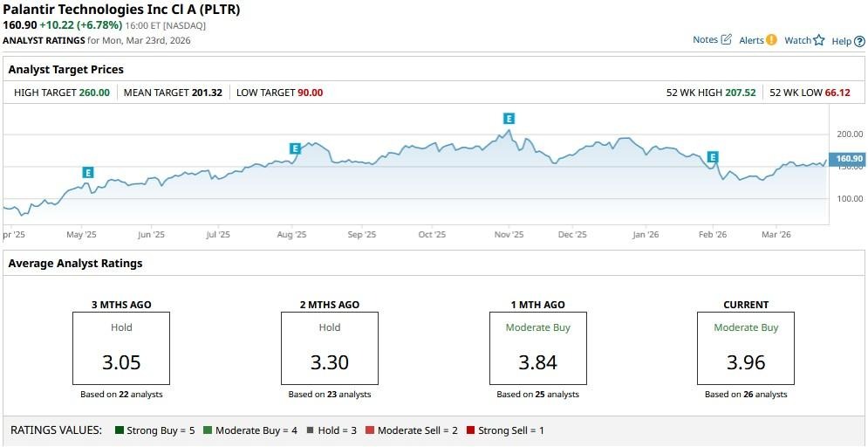Open the Help question mark icon
Viewport: 868px width, 447px height.
tap(859, 41)
